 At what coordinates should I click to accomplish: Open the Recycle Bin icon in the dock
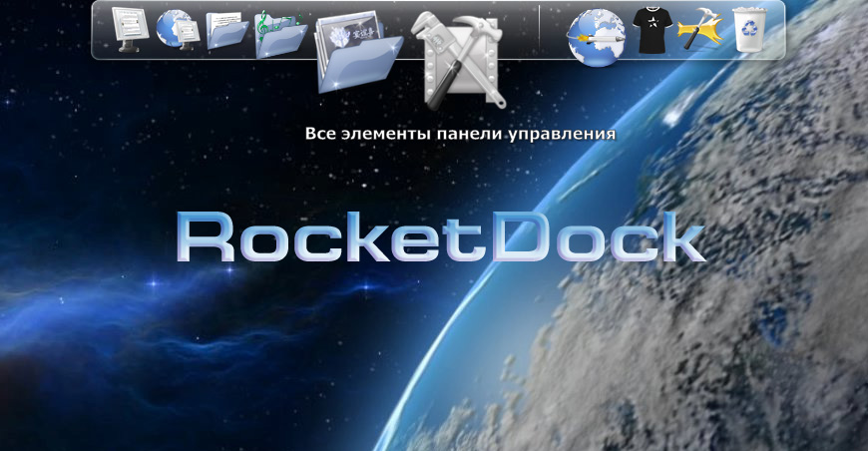coord(749,29)
